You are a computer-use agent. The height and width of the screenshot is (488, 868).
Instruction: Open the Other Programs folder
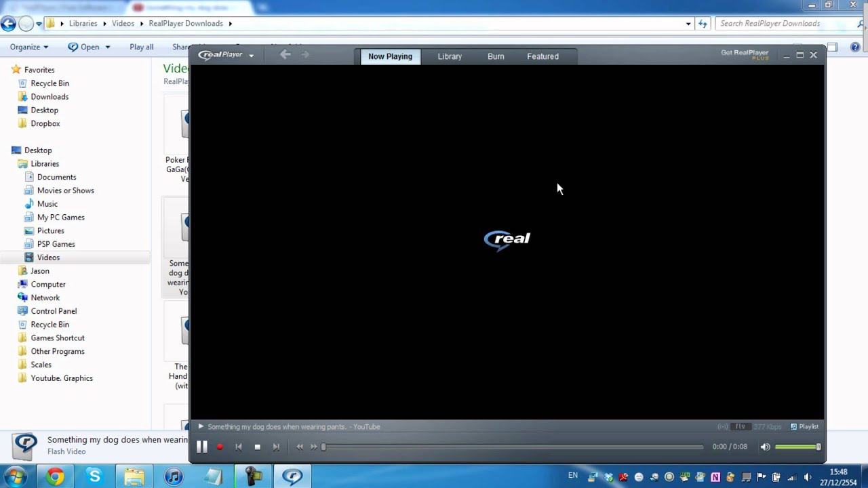[x=58, y=351]
